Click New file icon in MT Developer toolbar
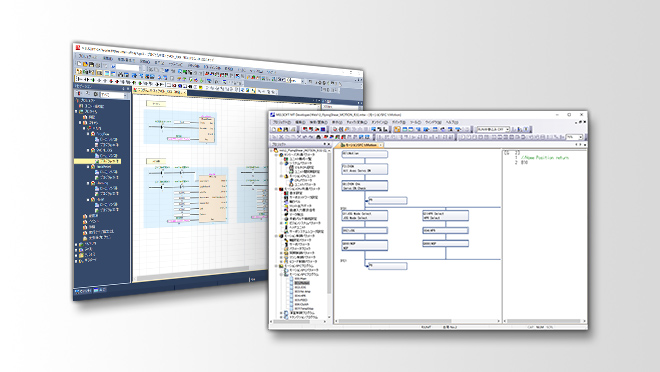The height and width of the screenshot is (372, 660). (274, 130)
